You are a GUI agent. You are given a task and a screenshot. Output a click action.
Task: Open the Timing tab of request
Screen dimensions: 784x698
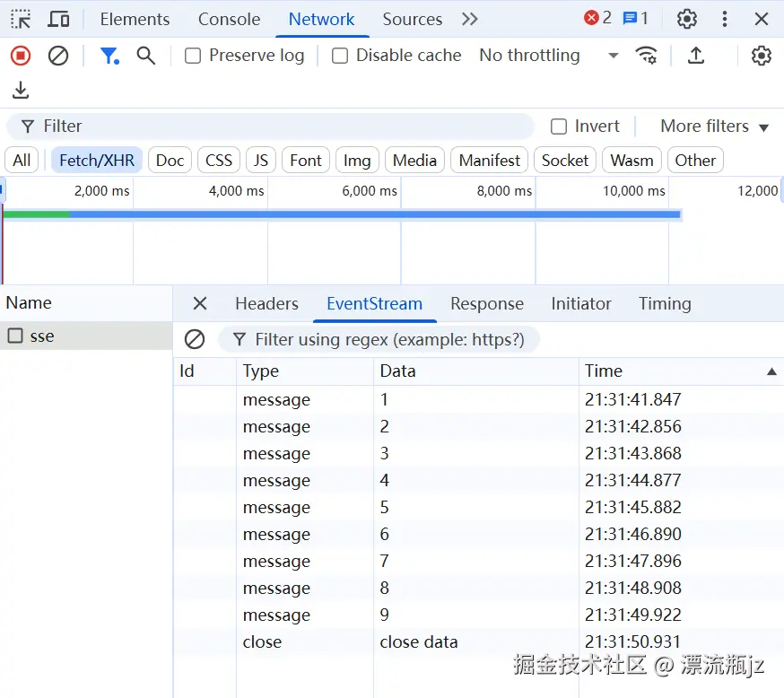[x=665, y=303]
